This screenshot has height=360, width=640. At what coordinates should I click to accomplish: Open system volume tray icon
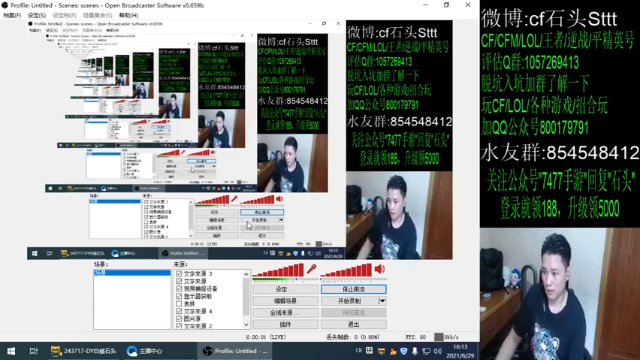click(x=438, y=351)
